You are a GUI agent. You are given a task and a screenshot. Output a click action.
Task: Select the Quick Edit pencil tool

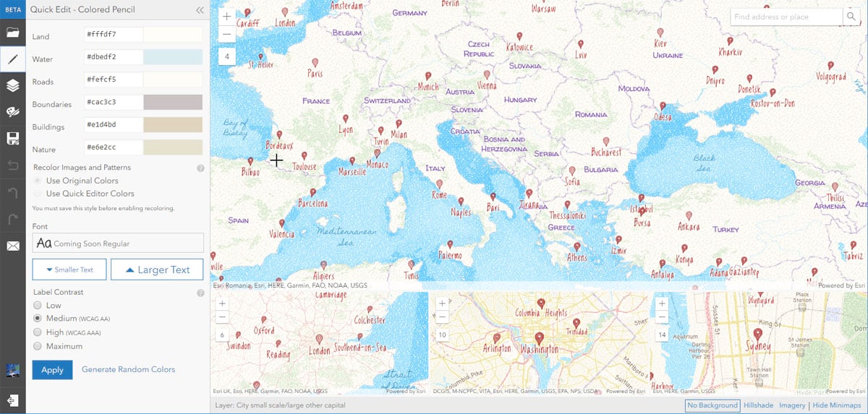pos(12,59)
